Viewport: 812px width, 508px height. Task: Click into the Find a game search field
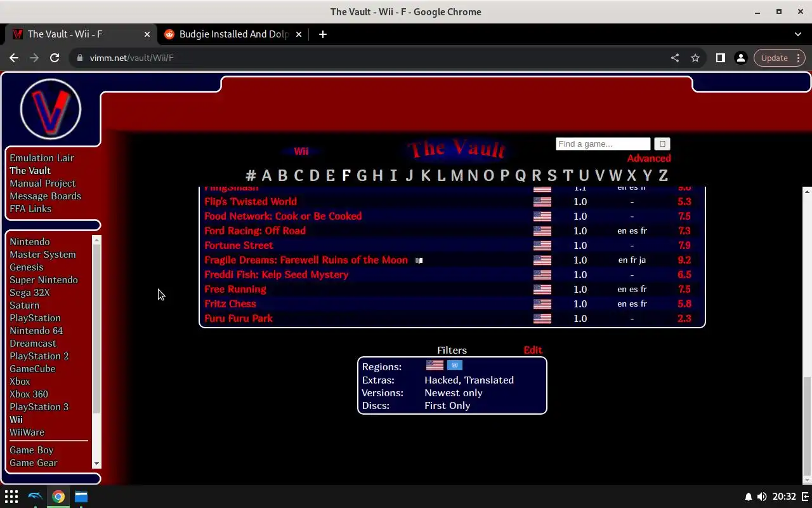pos(603,144)
